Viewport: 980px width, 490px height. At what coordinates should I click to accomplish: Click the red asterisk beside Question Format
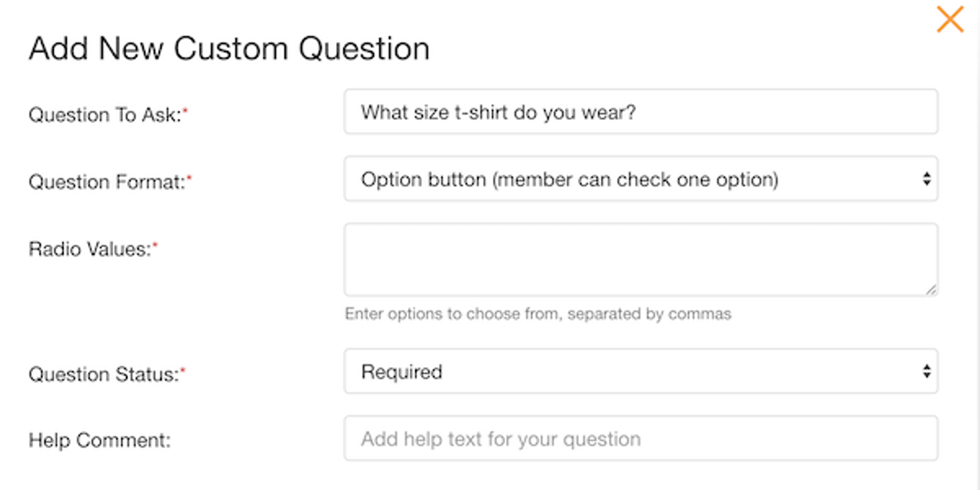click(x=189, y=177)
